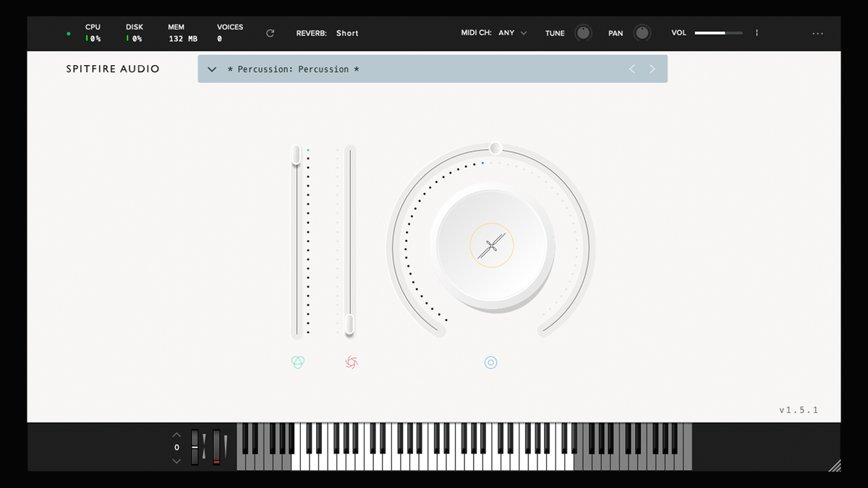Click the green Expression fader icon

pyautogui.click(x=297, y=362)
